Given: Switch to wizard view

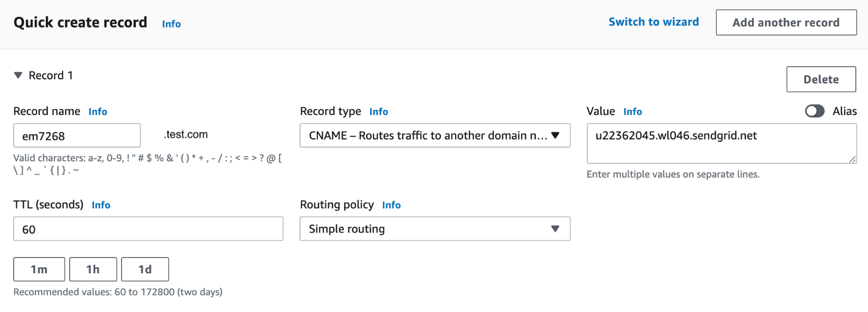Looking at the screenshot, I should pyautogui.click(x=653, y=22).
